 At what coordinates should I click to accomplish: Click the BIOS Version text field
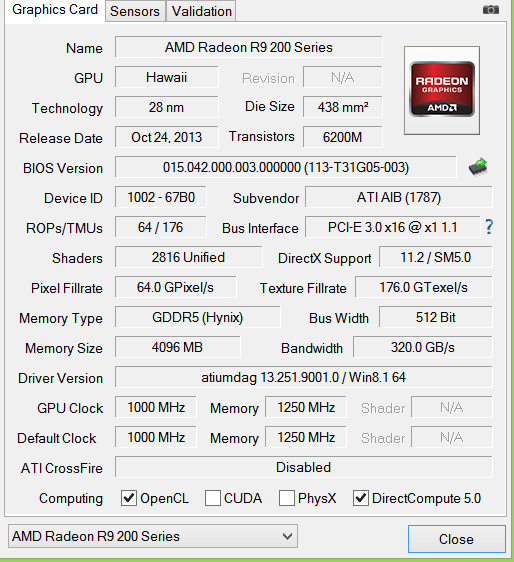coord(286,167)
